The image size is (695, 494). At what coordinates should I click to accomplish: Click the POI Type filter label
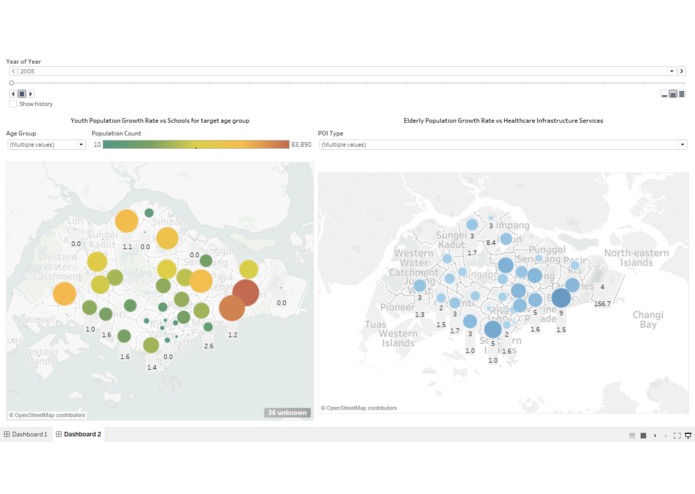[330, 133]
